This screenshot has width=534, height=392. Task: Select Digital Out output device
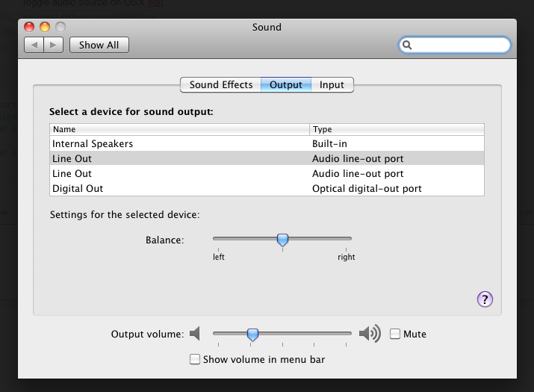click(267, 189)
